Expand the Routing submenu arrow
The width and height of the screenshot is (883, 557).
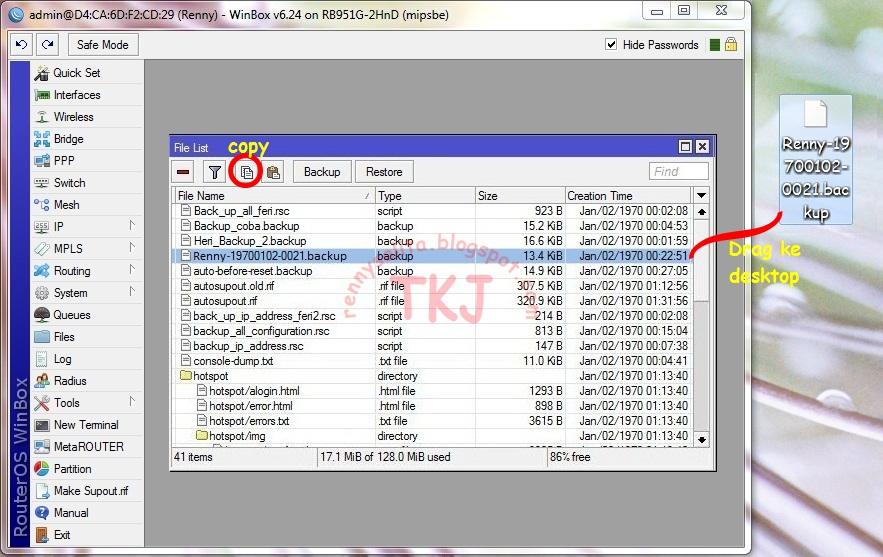click(131, 270)
